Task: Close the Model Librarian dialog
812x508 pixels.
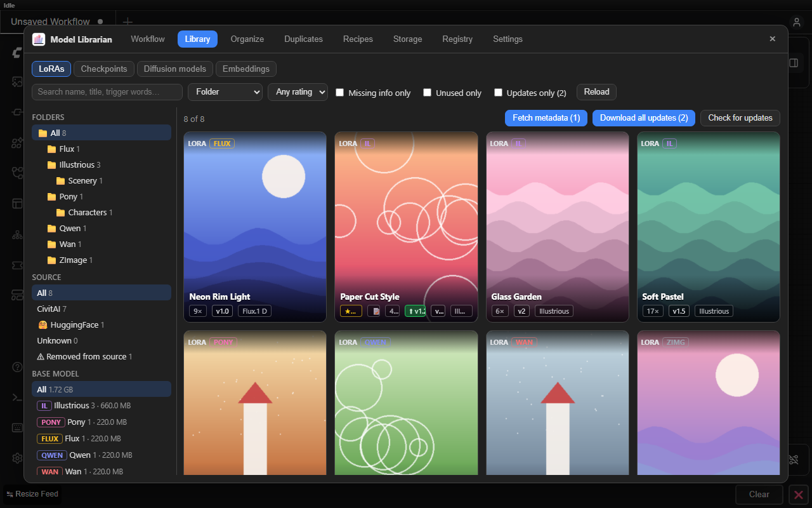Action: tap(772, 39)
